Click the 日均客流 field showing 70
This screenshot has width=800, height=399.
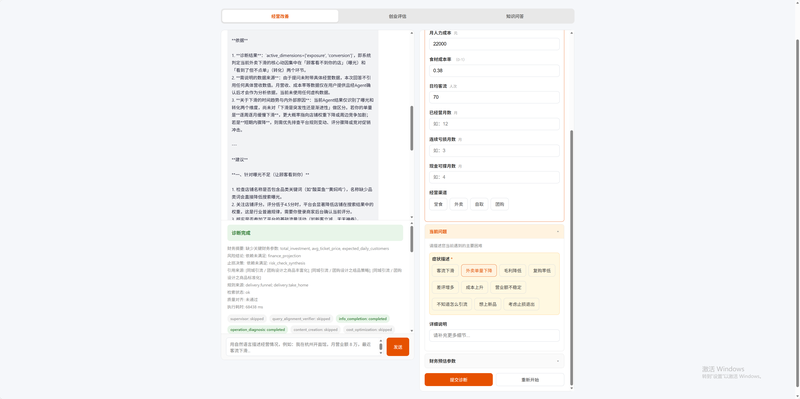pos(494,97)
